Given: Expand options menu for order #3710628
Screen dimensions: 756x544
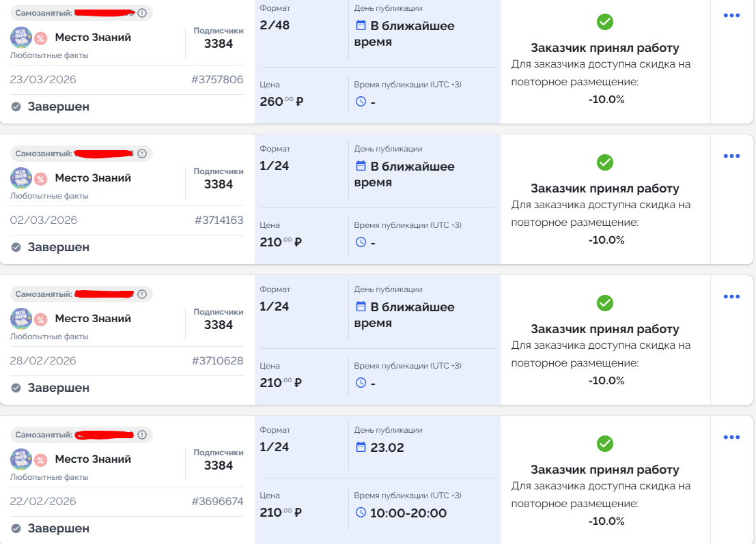Looking at the screenshot, I should 731,297.
